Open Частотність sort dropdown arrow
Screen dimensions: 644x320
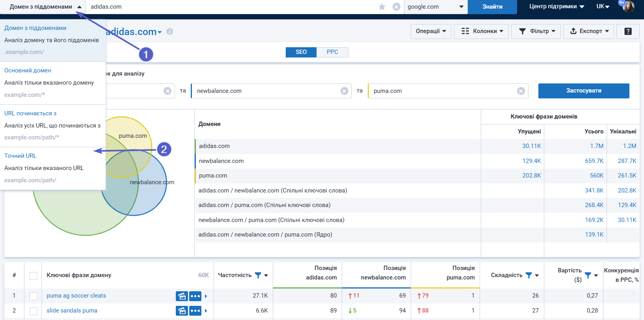tap(266, 276)
